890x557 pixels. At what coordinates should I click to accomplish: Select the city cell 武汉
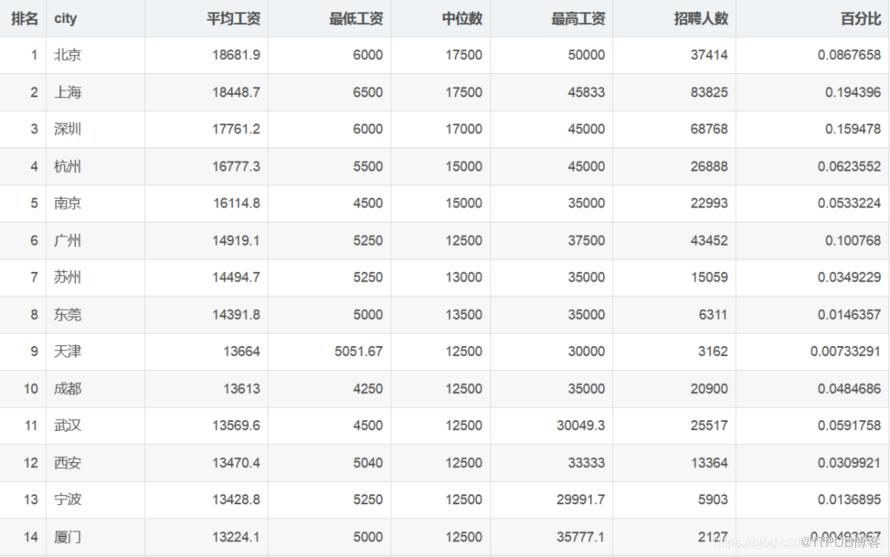pyautogui.click(x=68, y=425)
